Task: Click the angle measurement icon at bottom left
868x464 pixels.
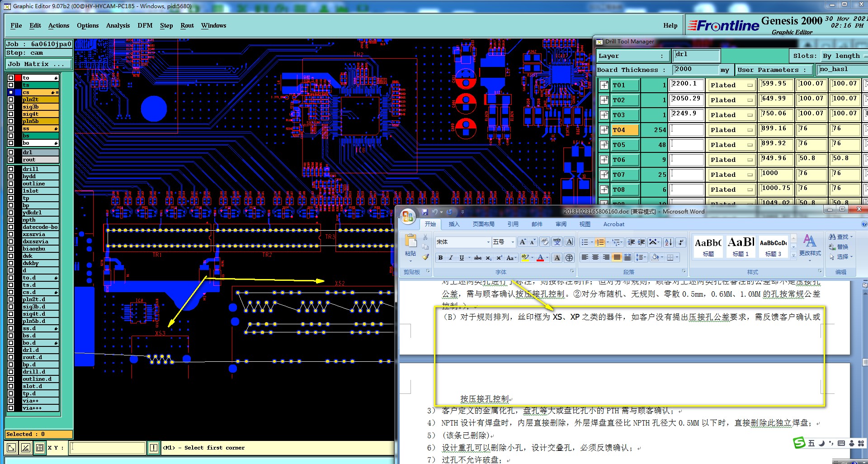Action: coord(26,448)
